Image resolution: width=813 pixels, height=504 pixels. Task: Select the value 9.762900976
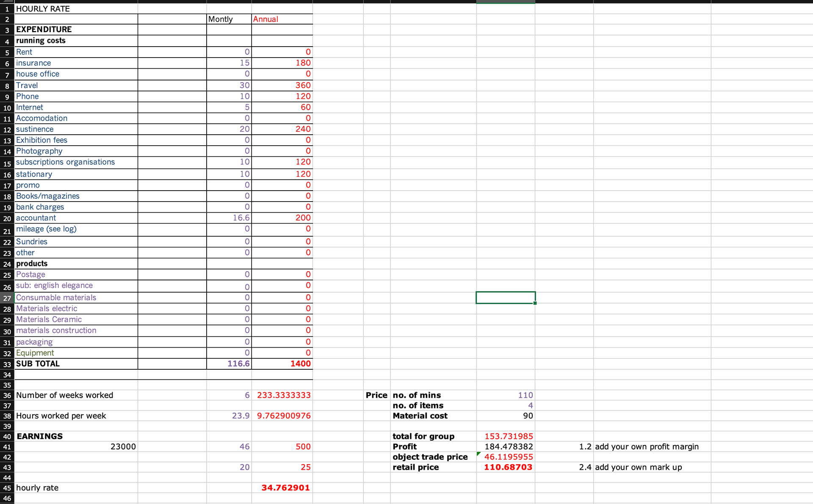pyautogui.click(x=282, y=416)
